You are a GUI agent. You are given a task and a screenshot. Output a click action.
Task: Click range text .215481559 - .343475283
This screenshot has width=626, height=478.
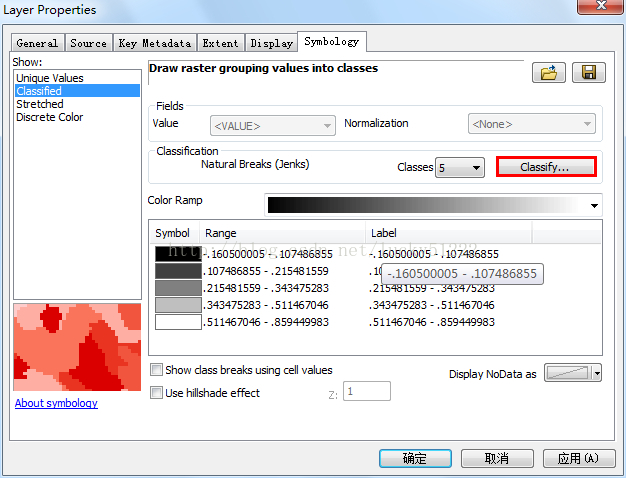(x=266, y=288)
